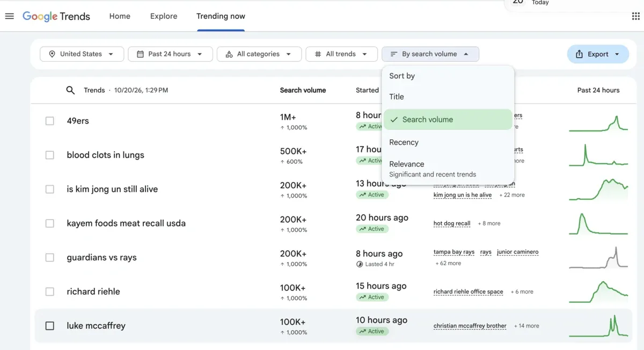The height and width of the screenshot is (350, 644).
Task: Click the Google Trends logo
Action: coord(56,16)
